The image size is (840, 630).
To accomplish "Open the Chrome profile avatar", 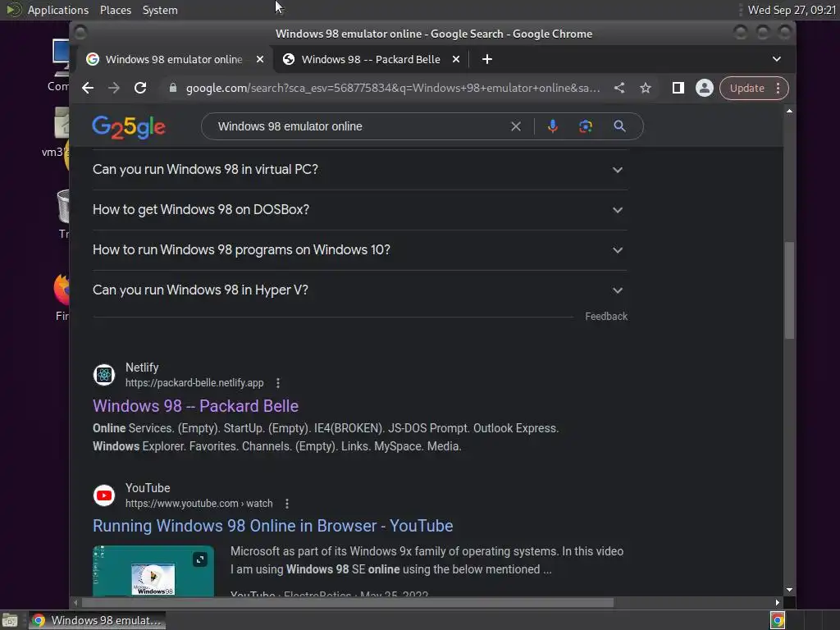I will coord(704,88).
